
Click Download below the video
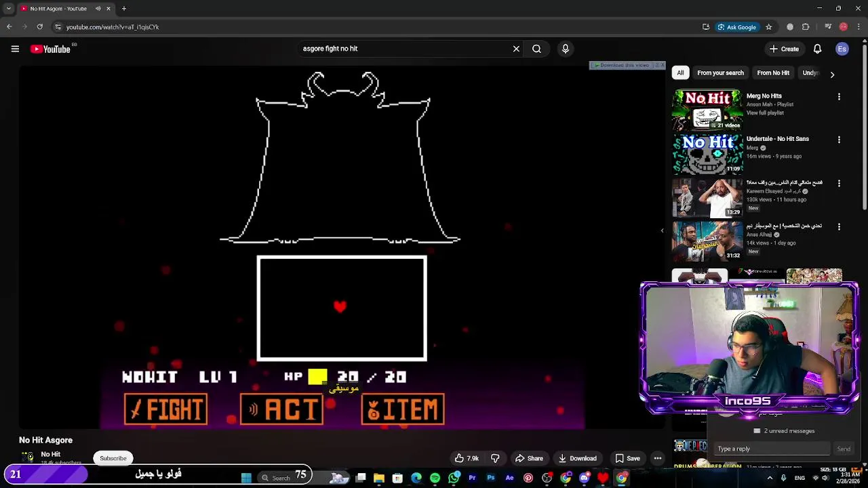577,458
